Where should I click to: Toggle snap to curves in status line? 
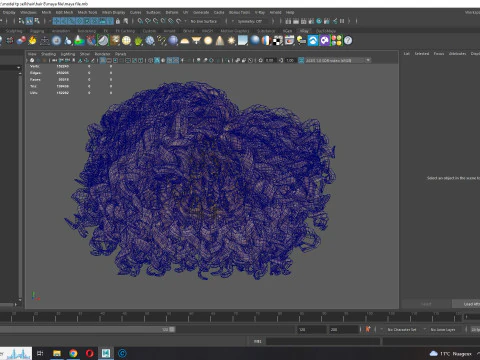coord(148,21)
